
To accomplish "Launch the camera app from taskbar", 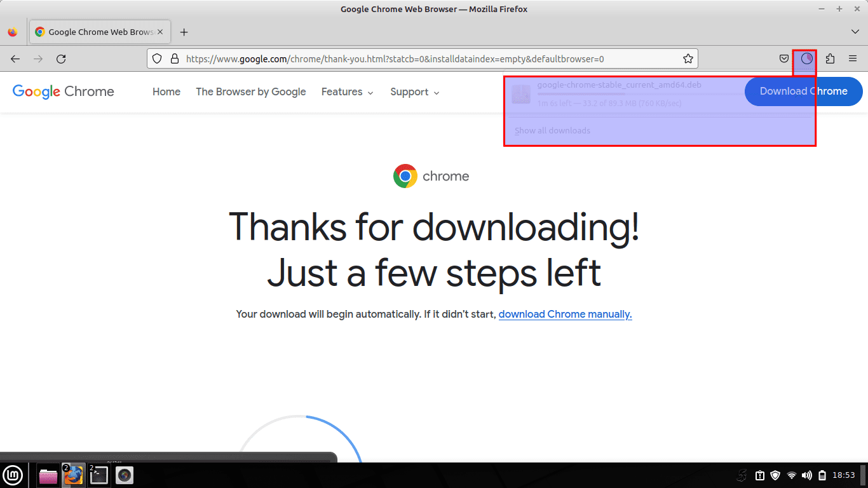I will (125, 475).
